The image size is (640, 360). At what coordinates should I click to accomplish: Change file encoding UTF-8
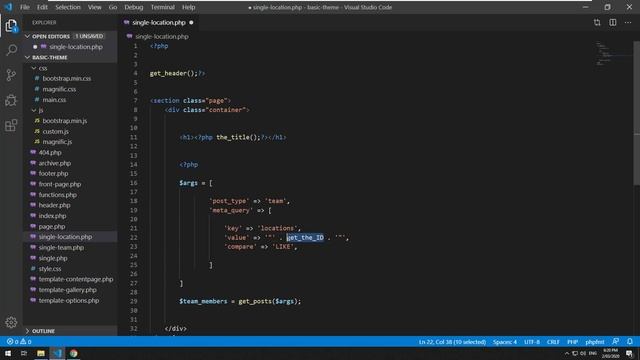[x=531, y=342]
